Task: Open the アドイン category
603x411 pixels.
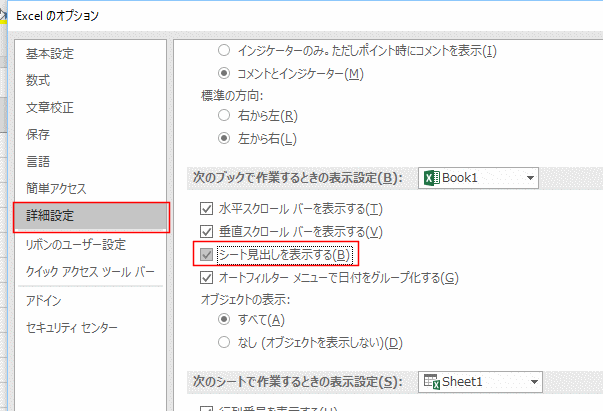Action: click(x=43, y=300)
